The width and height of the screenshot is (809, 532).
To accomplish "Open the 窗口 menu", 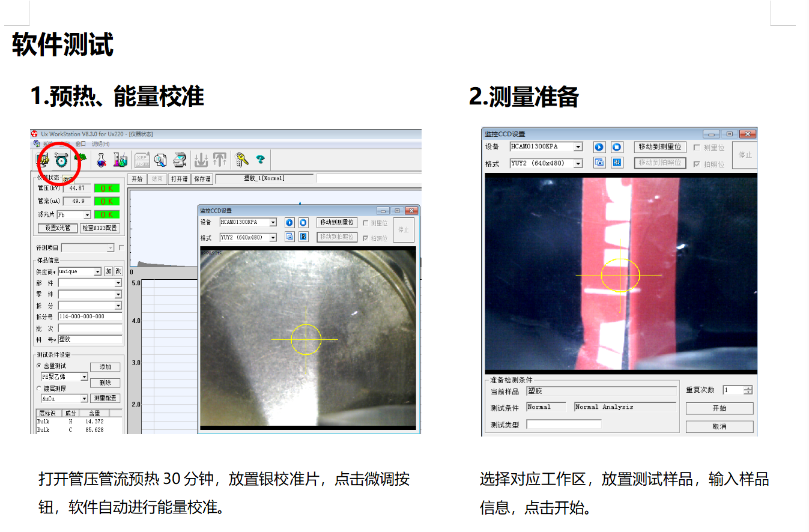I will coord(80,144).
